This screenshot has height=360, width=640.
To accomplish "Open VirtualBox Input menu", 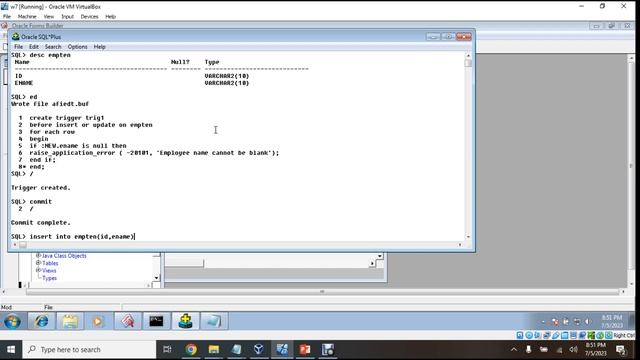I will [67, 17].
